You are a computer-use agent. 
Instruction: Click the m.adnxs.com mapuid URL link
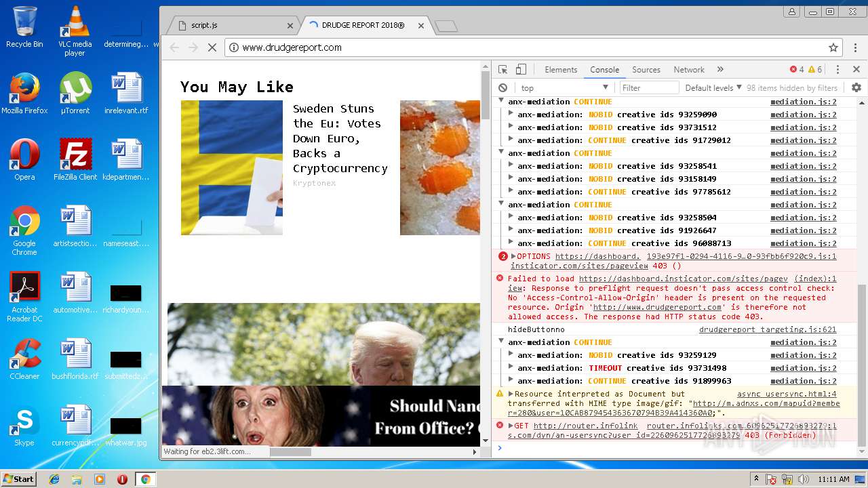[674, 408]
